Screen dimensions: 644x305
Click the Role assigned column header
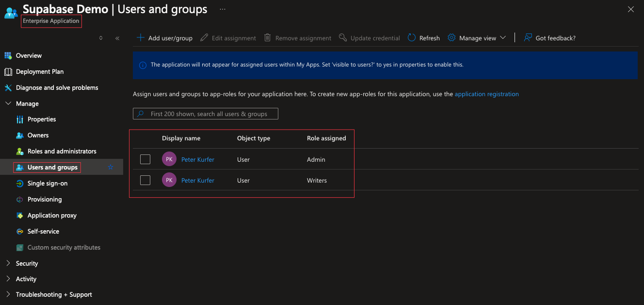click(326, 138)
